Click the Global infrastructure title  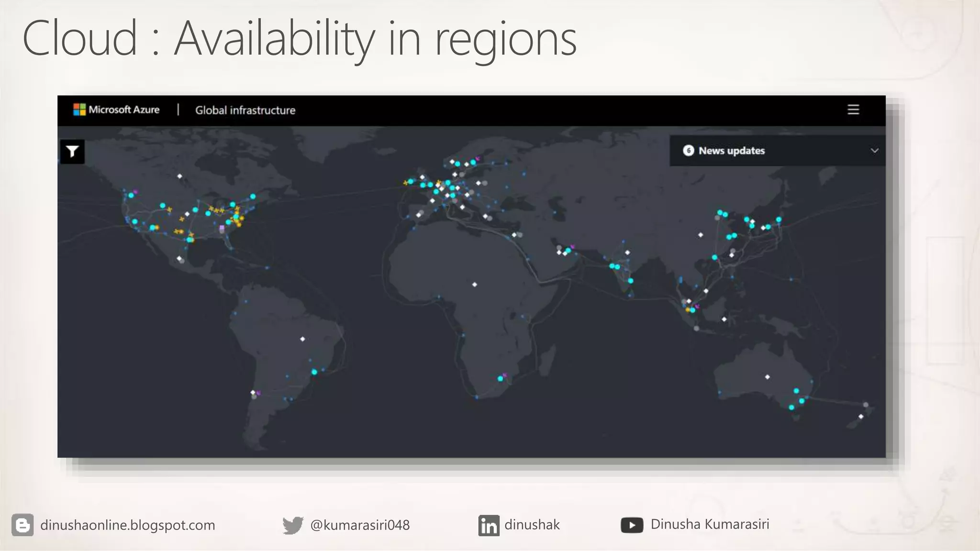(x=245, y=110)
